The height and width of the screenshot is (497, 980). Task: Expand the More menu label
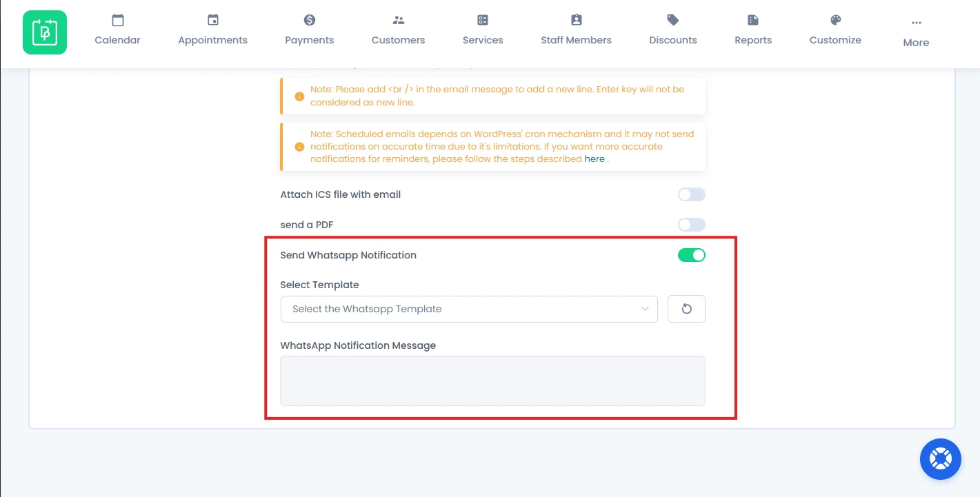click(917, 43)
